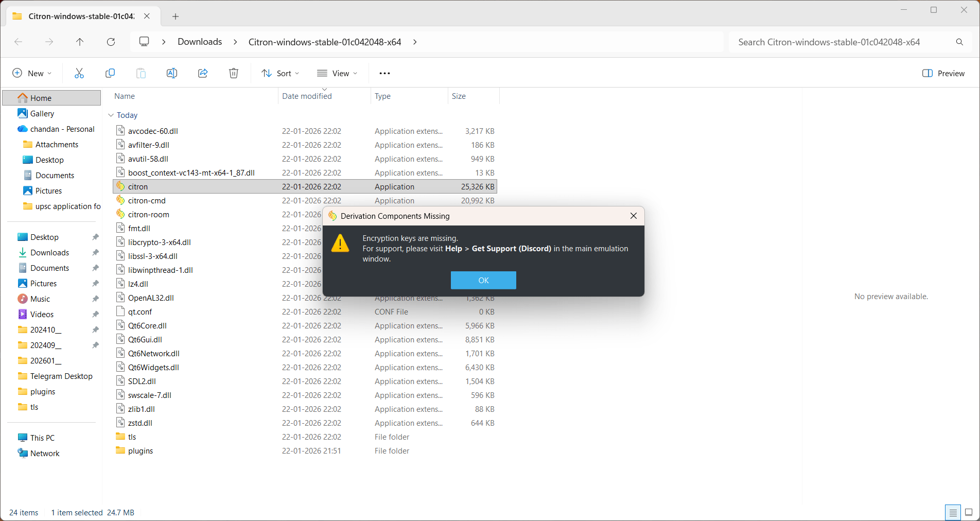The width and height of the screenshot is (980, 521).
Task: Click the Copy icon in toolbar
Action: pyautogui.click(x=110, y=73)
